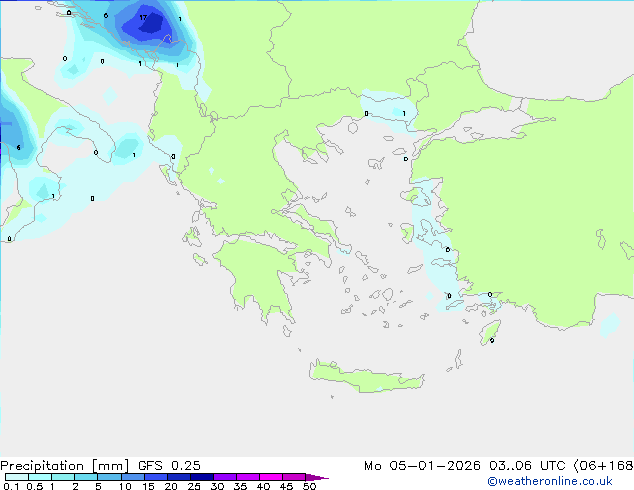Click the '03..06 UTC' time text
The height and width of the screenshot is (490, 634).
click(x=527, y=466)
